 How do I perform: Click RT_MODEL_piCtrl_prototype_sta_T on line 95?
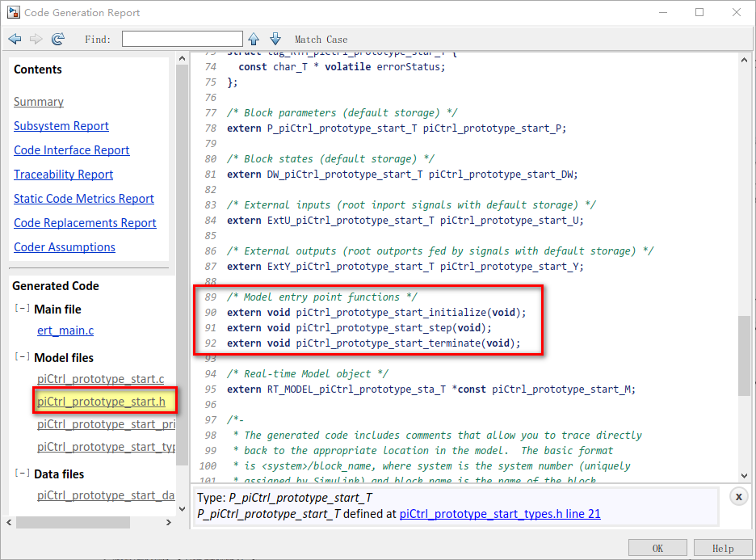pyautogui.click(x=356, y=389)
